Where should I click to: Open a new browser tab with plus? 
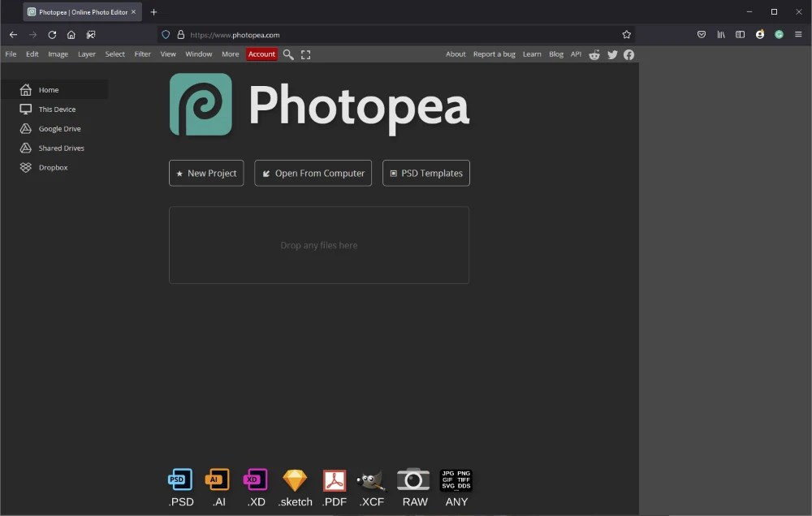coord(153,12)
